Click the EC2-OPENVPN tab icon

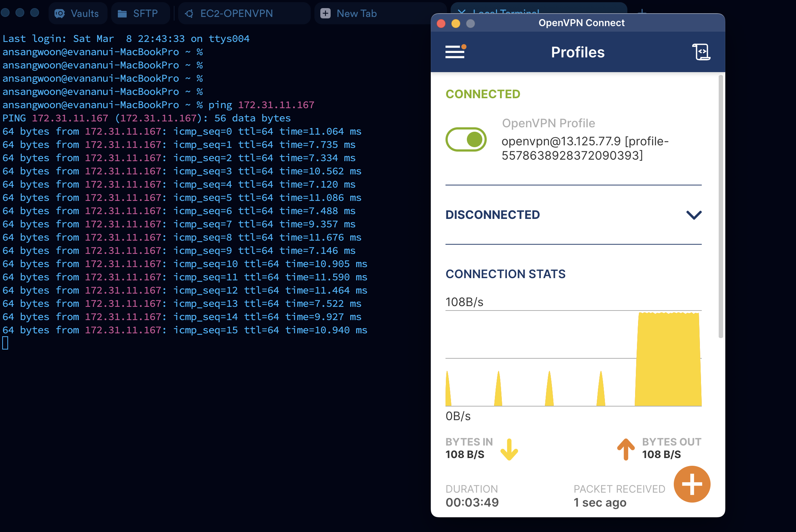pyautogui.click(x=189, y=14)
